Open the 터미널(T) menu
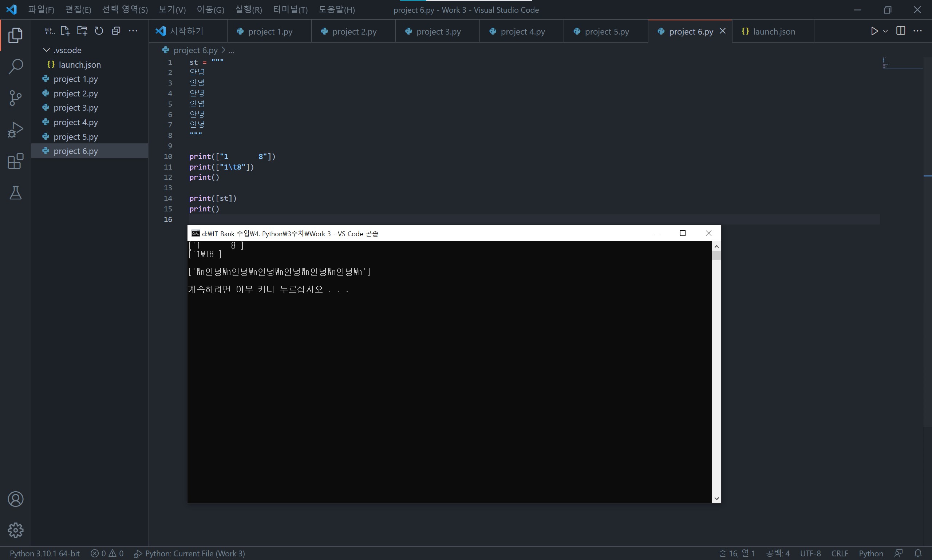This screenshot has width=932, height=560. 290,10
